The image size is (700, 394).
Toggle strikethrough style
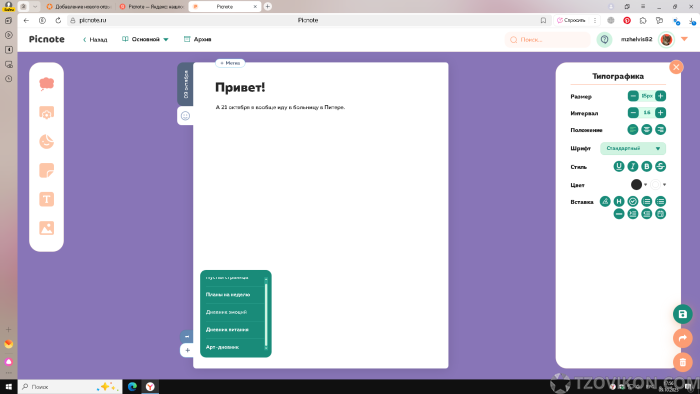pyautogui.click(x=661, y=166)
